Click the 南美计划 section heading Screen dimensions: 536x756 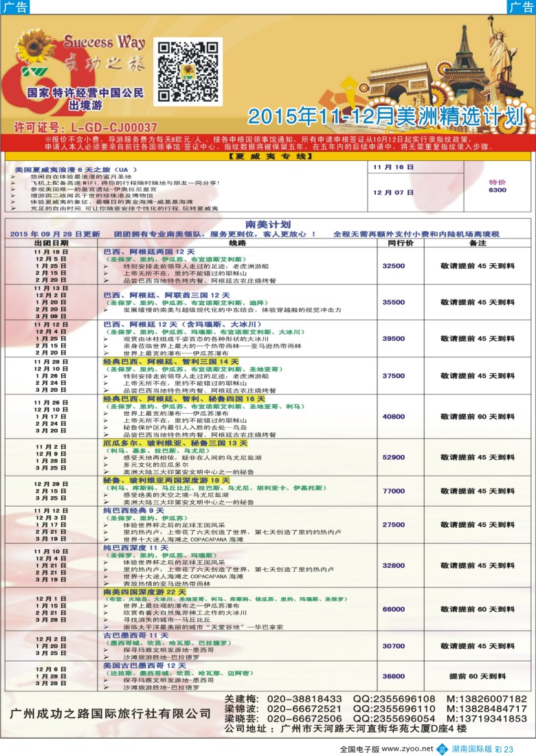[268, 224]
